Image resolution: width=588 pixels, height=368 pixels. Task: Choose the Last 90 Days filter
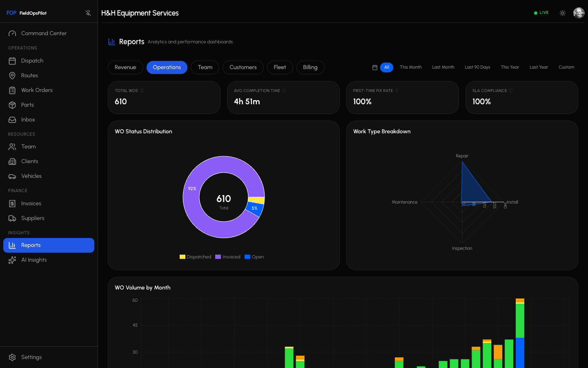click(x=477, y=67)
